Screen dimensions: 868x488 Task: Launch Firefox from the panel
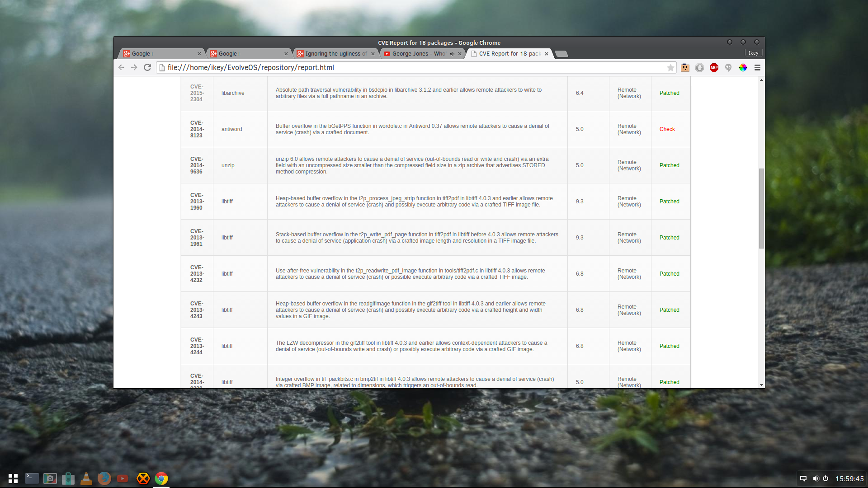(x=104, y=478)
